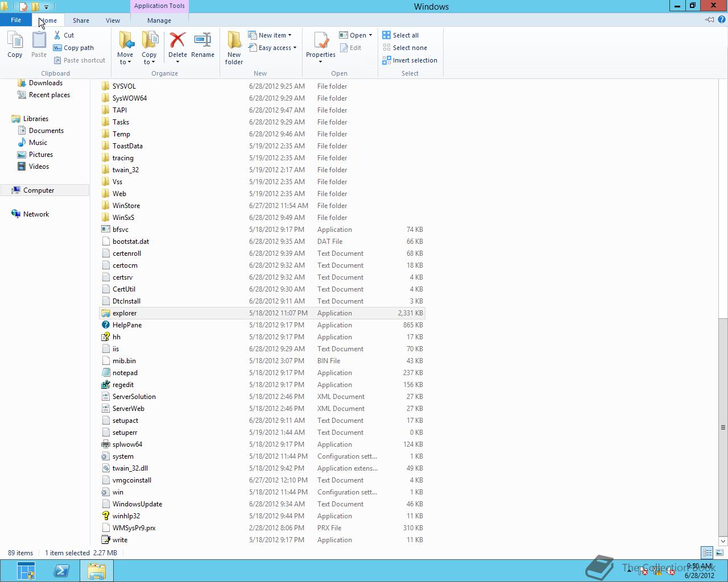The width and height of the screenshot is (728, 582).
Task: Switch to Large icons view in status bar
Action: coord(719,552)
